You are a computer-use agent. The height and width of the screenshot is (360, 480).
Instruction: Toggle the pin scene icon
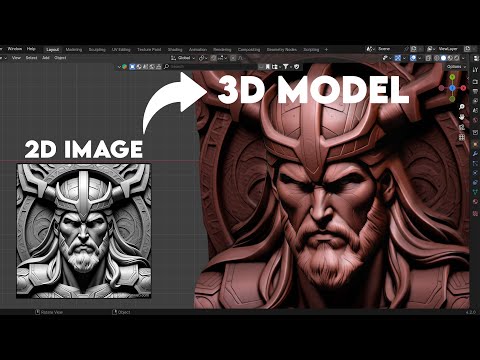(x=407, y=49)
